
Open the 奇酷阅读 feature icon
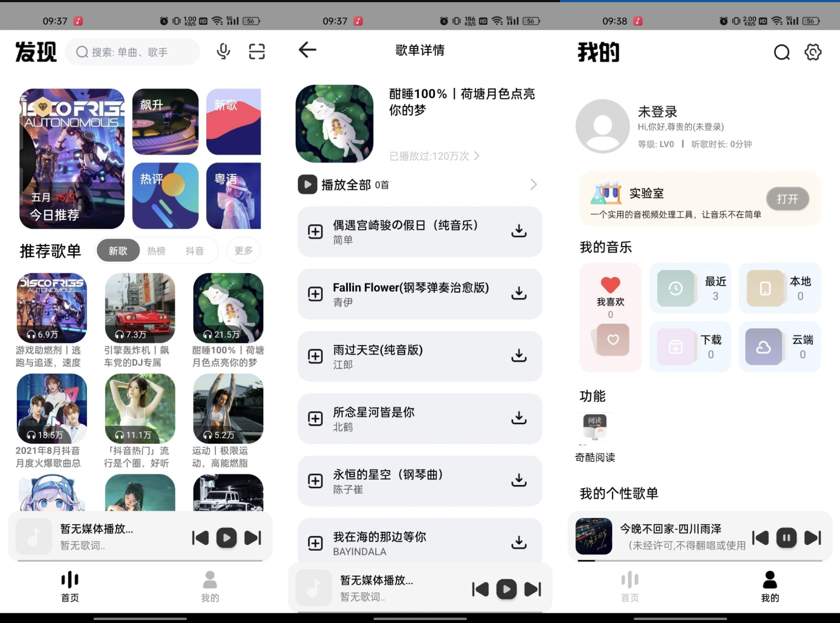595,428
